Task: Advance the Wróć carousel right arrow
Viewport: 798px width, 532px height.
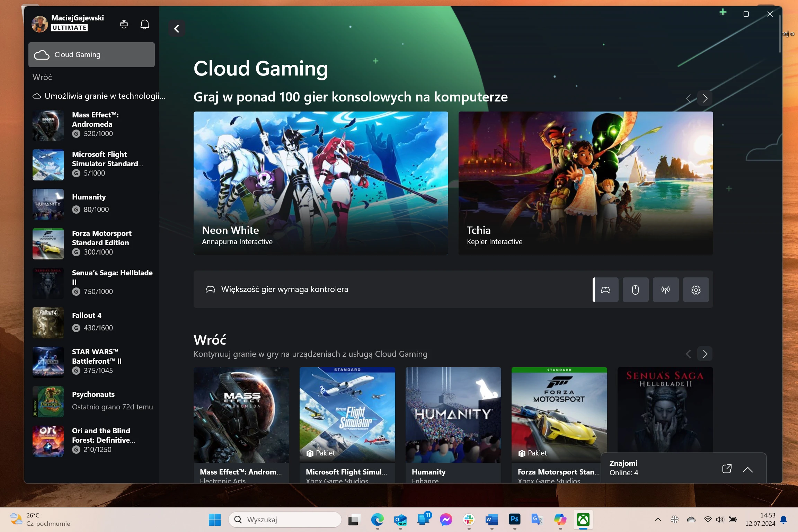Action: pos(705,354)
